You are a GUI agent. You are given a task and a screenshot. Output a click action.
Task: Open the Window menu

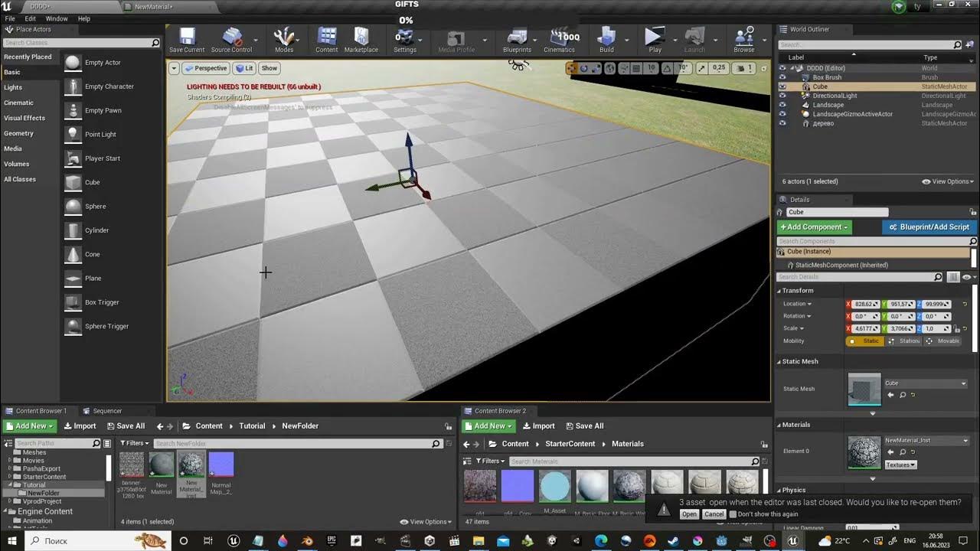coord(57,18)
